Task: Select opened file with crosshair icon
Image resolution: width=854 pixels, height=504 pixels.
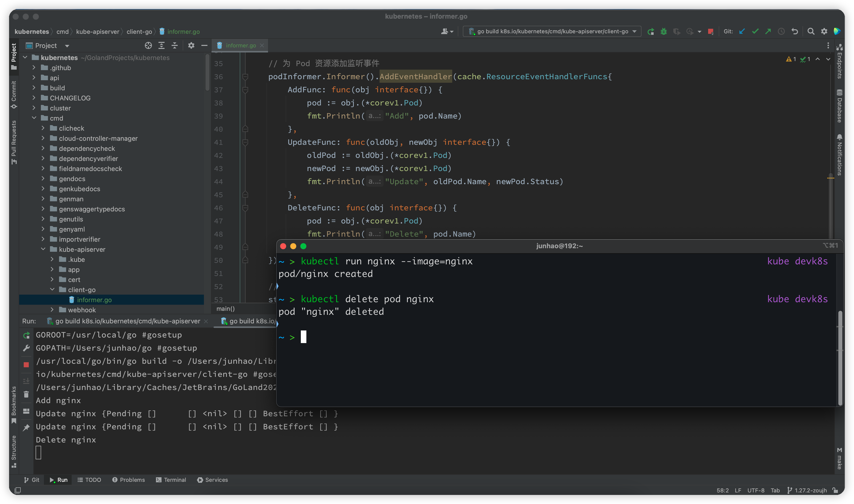Action: coord(148,45)
